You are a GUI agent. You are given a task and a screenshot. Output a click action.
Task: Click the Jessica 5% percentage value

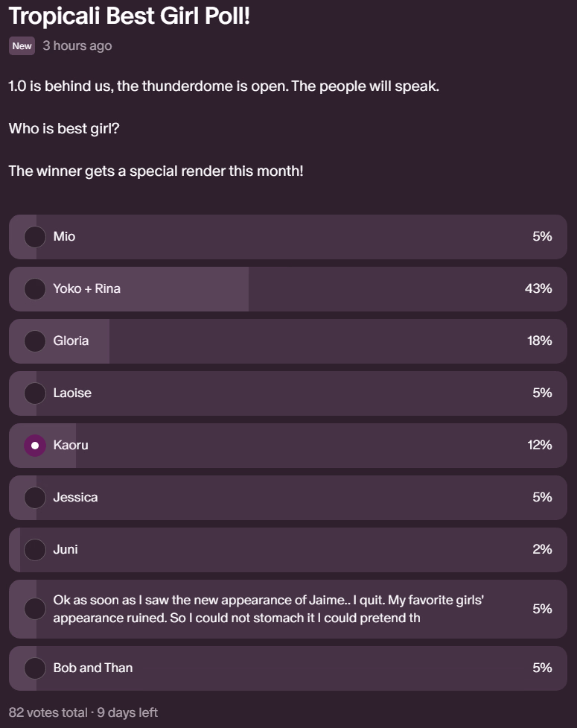(x=541, y=497)
